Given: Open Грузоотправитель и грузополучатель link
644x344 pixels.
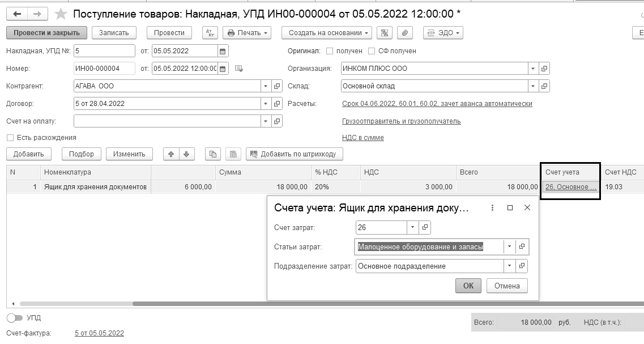Looking at the screenshot, I should click(401, 121).
